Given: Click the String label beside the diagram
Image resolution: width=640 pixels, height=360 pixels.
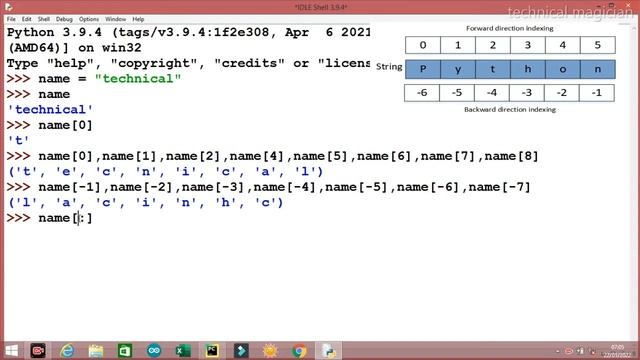Looking at the screenshot, I should (389, 67).
